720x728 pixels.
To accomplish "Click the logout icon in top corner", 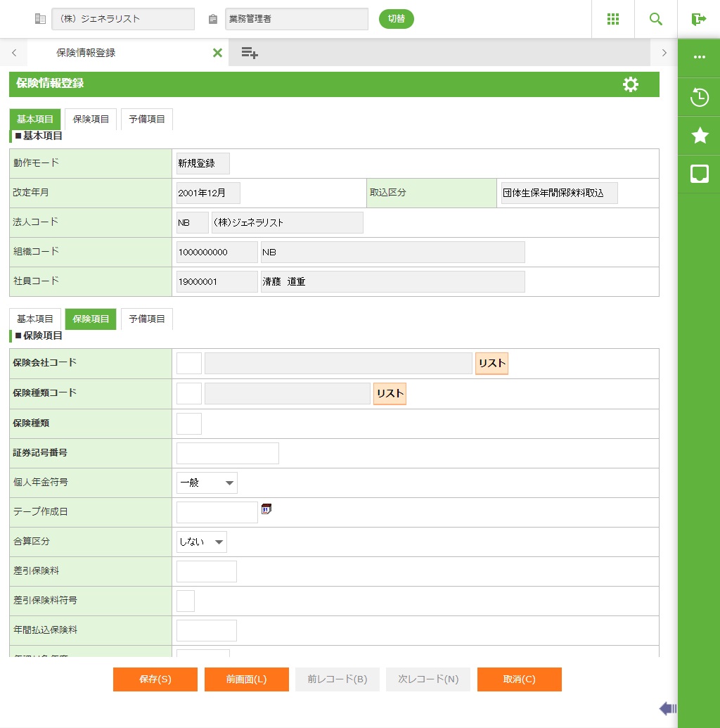I will [698, 19].
